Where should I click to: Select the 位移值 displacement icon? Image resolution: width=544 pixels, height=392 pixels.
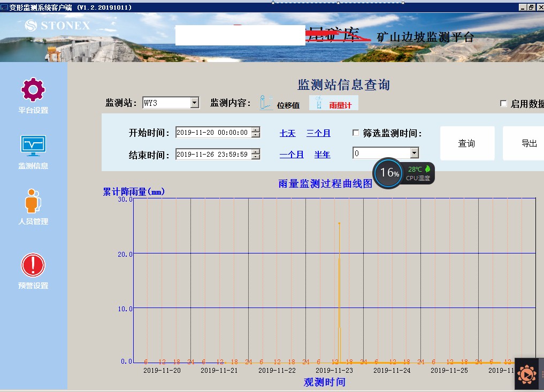pyautogui.click(x=266, y=103)
